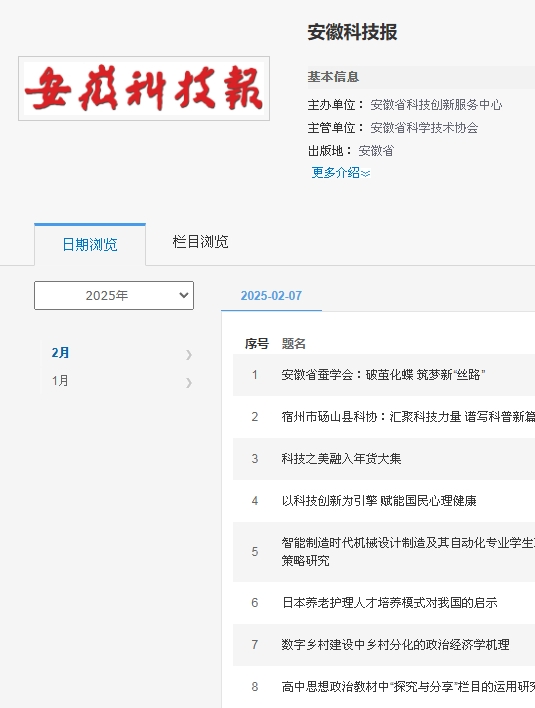Select the 日期浏览 tab
This screenshot has height=708, width=535.
90,244
